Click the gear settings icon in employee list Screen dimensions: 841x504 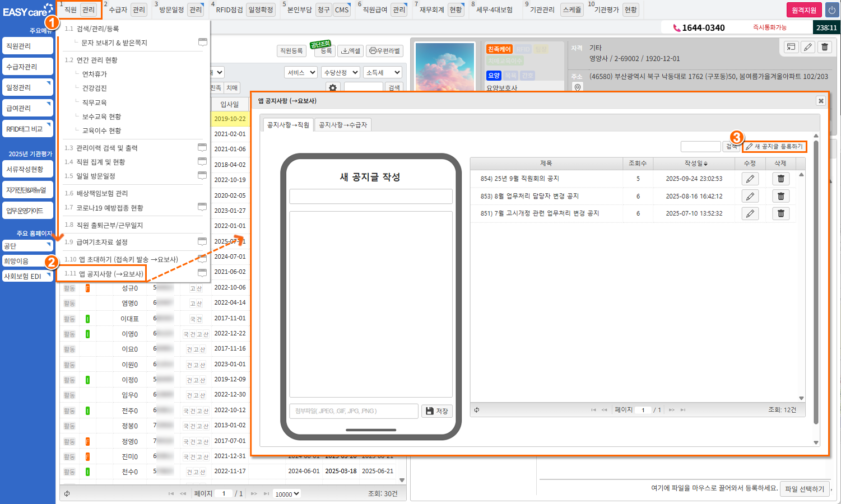[333, 88]
